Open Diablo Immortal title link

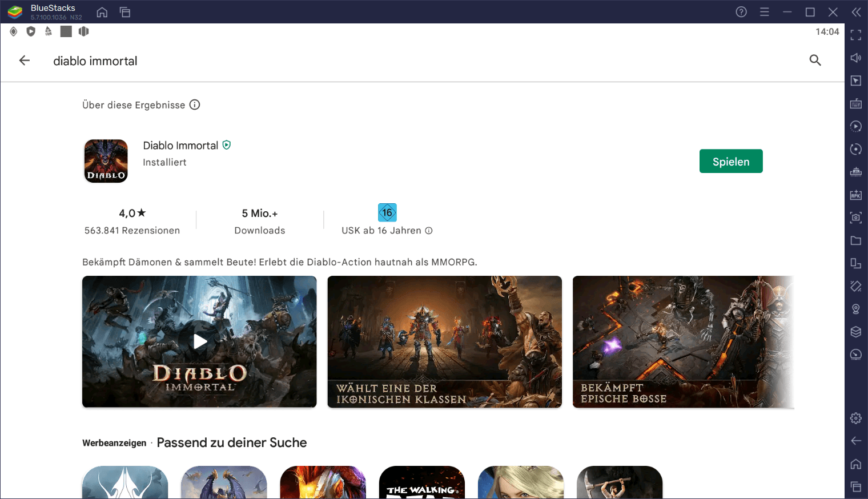coord(180,146)
